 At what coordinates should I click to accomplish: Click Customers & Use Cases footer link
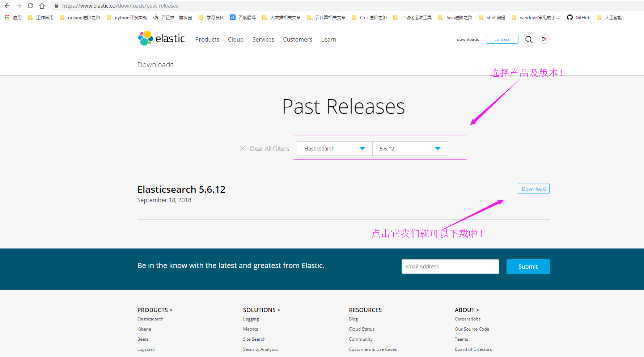coord(373,349)
